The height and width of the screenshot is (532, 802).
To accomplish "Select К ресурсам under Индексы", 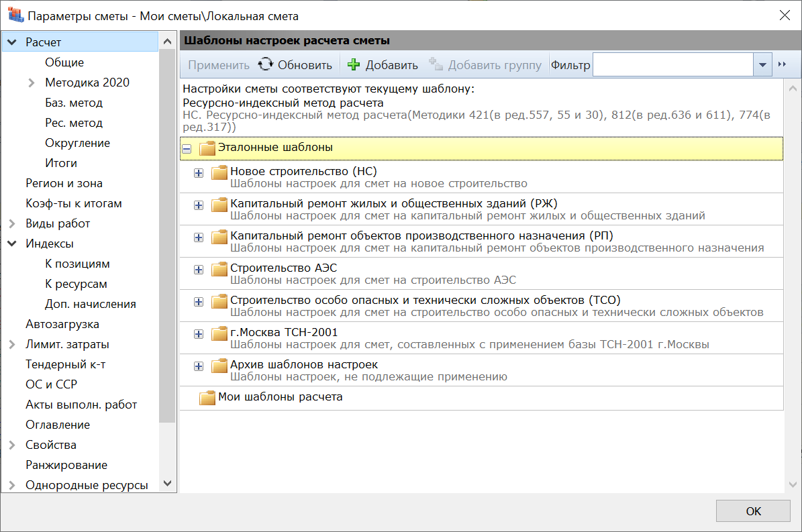I will (x=76, y=284).
